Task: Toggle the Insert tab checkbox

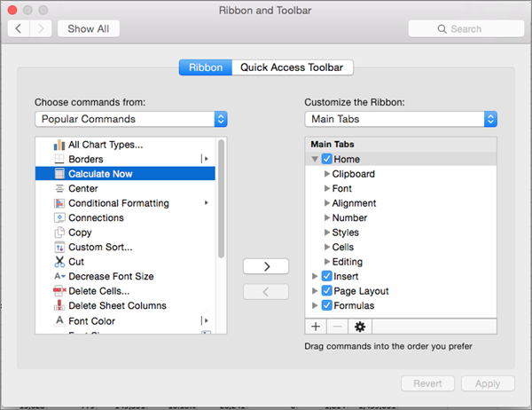Action: tap(326, 277)
